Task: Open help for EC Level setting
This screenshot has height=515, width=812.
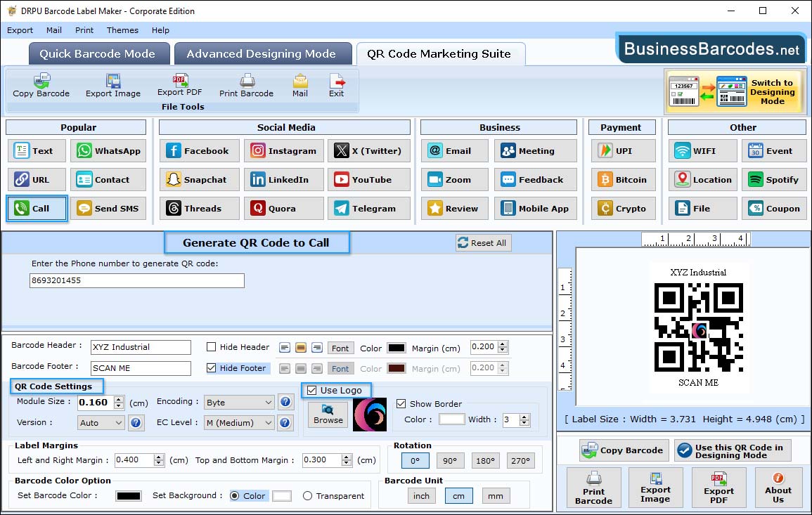Action: click(285, 422)
